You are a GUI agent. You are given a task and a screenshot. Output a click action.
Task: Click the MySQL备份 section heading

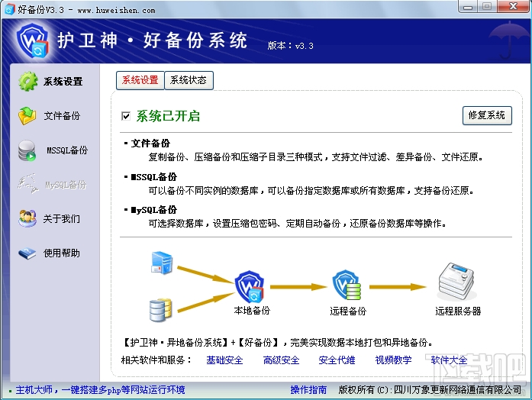point(153,210)
